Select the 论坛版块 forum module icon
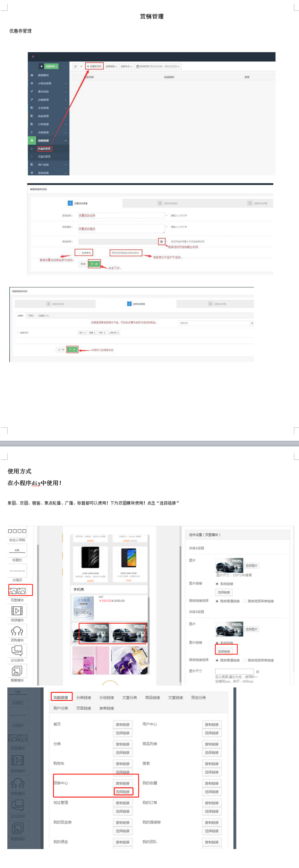This screenshot has height=868, width=299. click(17, 651)
